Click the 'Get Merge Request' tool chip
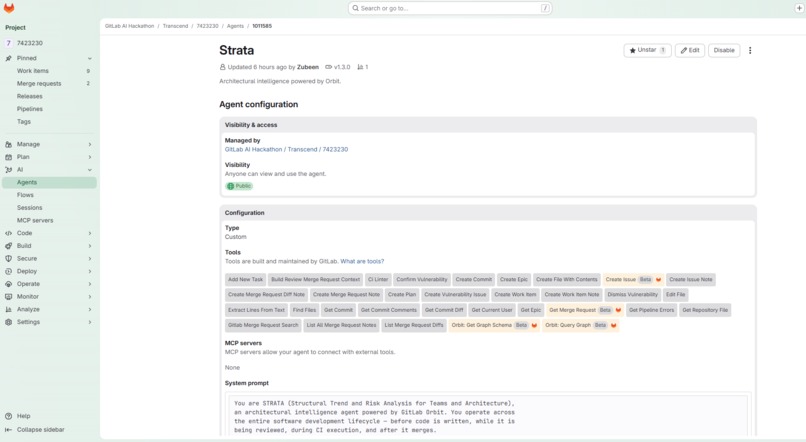Image resolution: width=806 pixels, height=442 pixels. point(585,310)
